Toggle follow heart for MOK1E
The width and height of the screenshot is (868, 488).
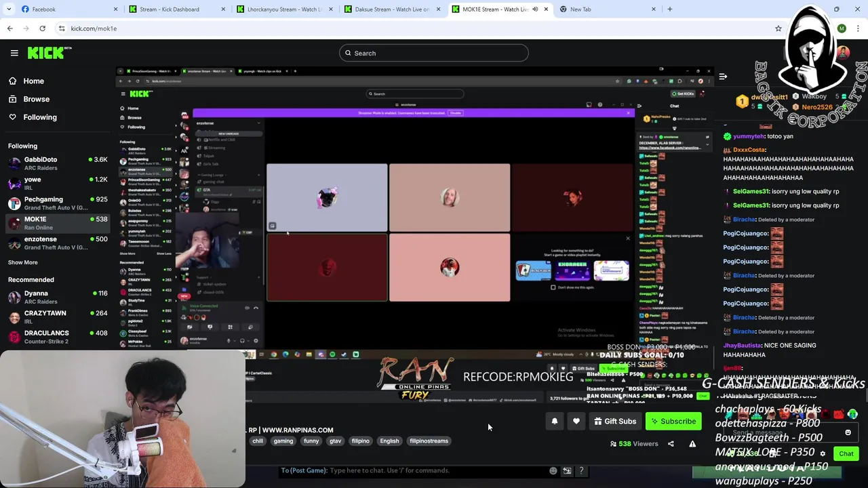click(x=576, y=421)
